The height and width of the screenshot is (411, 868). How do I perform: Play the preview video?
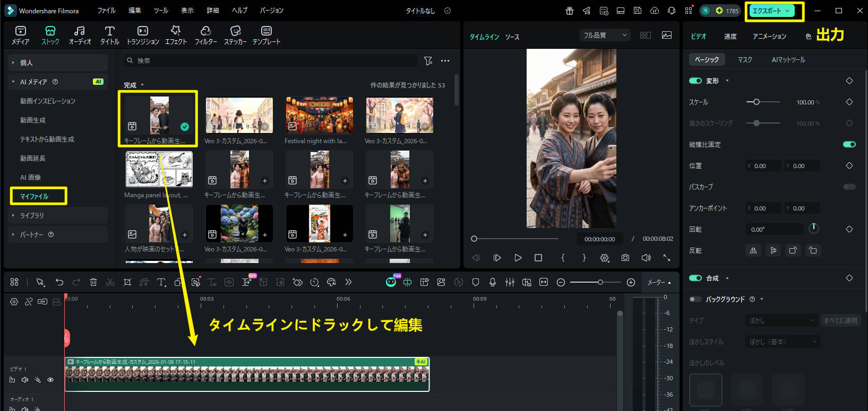(518, 258)
